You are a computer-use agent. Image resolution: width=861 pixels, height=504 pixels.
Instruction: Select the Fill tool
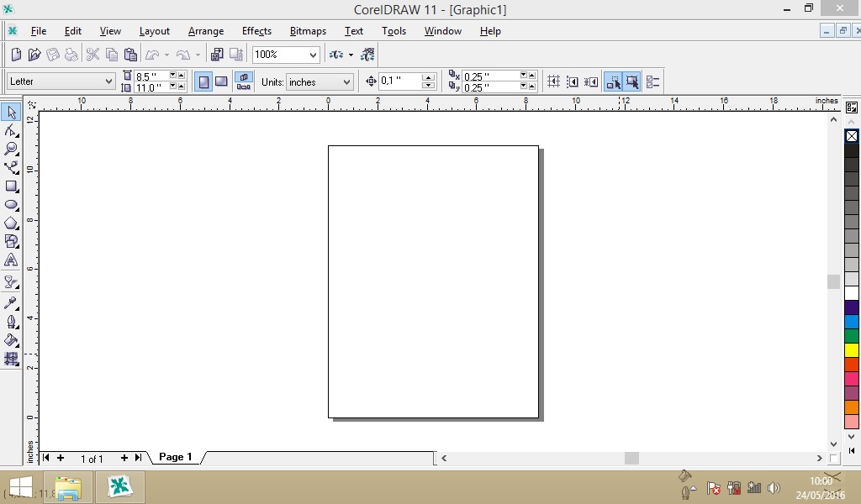(11, 340)
